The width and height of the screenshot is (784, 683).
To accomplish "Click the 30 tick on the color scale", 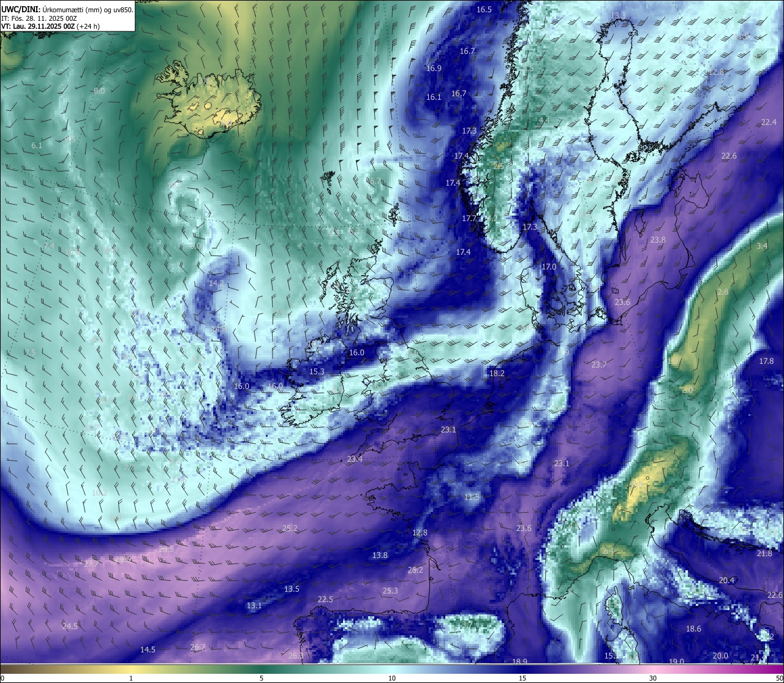I will point(653,678).
